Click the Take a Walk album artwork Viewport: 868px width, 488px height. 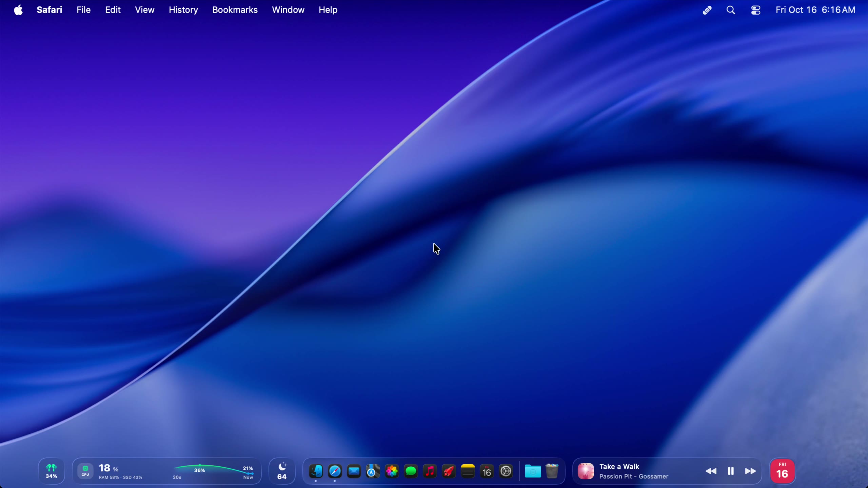pos(586,471)
